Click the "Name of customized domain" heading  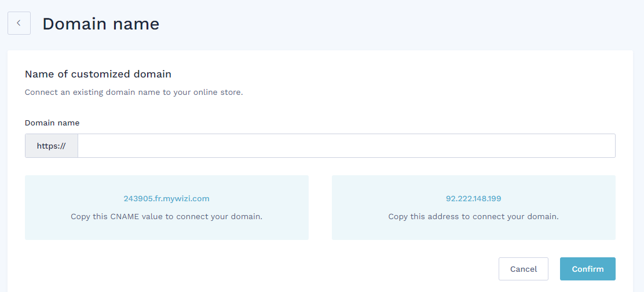(98, 74)
